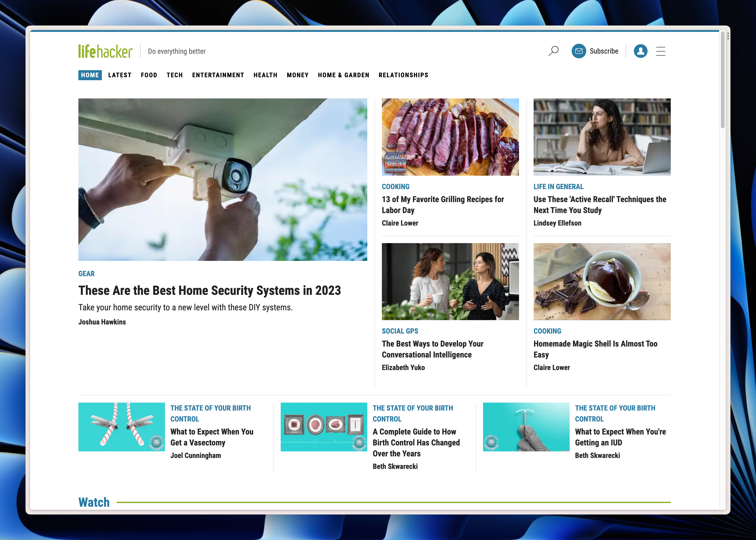756x540 pixels.
Task: Select the HOME navigation tab
Action: click(90, 75)
